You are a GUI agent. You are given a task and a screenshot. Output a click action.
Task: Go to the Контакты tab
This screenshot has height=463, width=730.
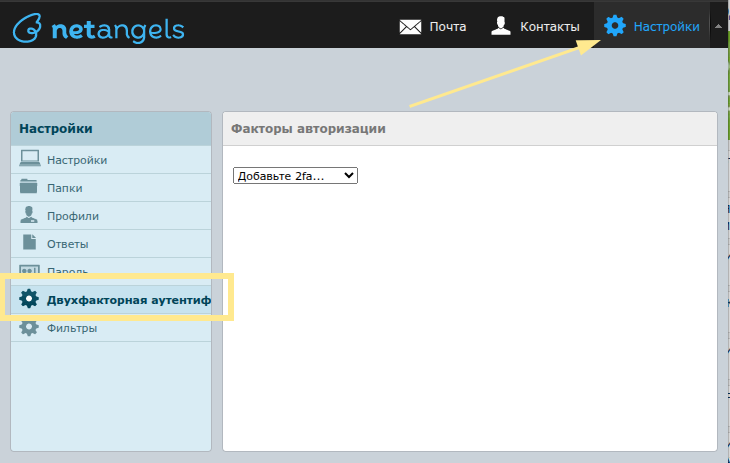pyautogui.click(x=549, y=27)
